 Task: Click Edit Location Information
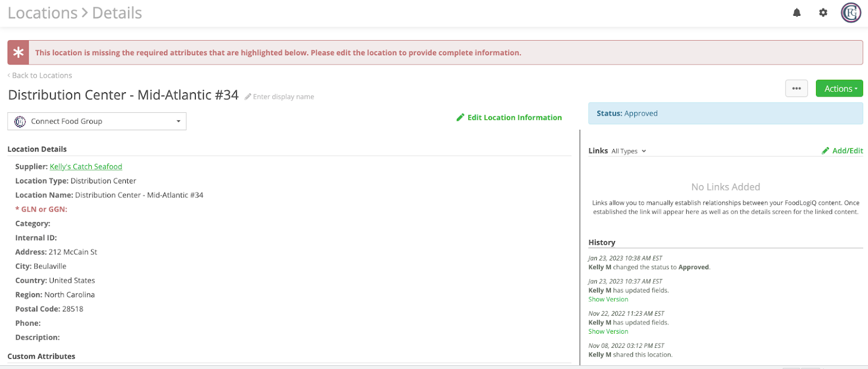tap(514, 117)
